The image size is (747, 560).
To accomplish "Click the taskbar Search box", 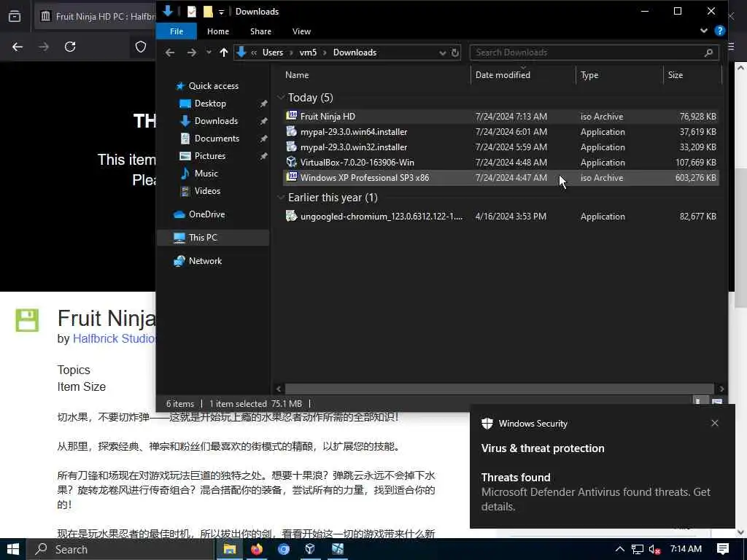I will tap(120, 549).
